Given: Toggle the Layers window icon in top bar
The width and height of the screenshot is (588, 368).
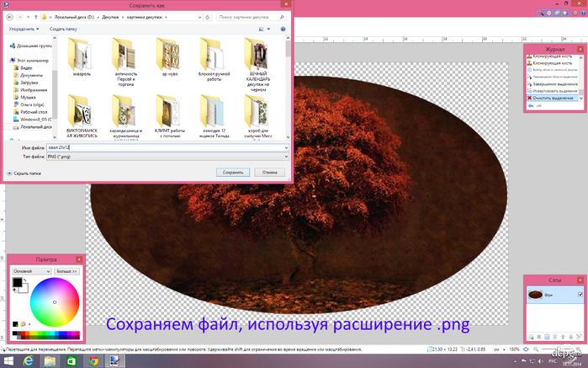Looking at the screenshot, I should click(x=557, y=13).
